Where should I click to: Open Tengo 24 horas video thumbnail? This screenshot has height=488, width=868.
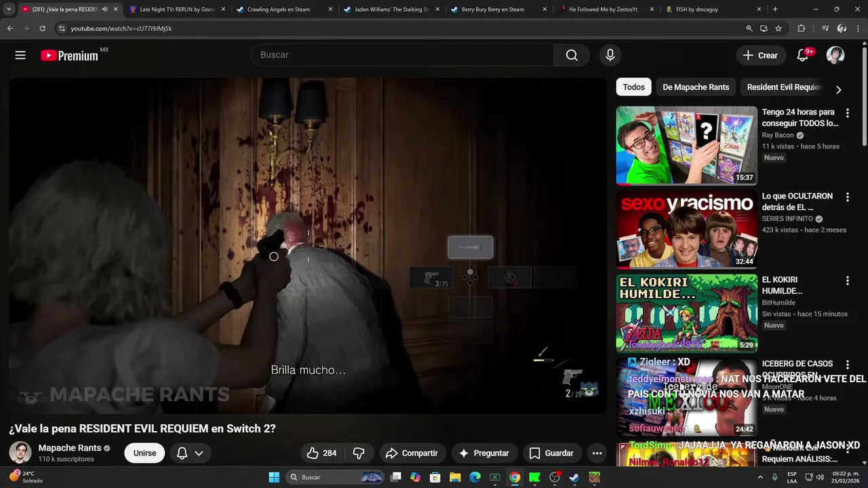coord(686,145)
